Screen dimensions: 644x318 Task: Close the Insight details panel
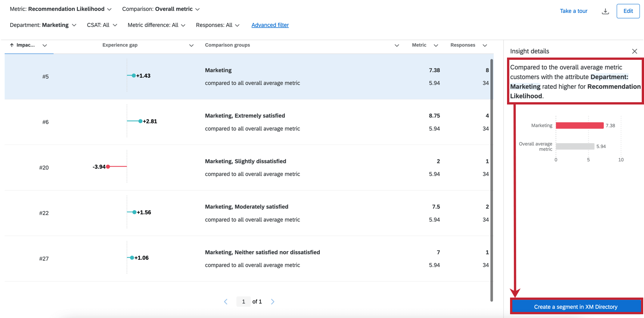[635, 51]
